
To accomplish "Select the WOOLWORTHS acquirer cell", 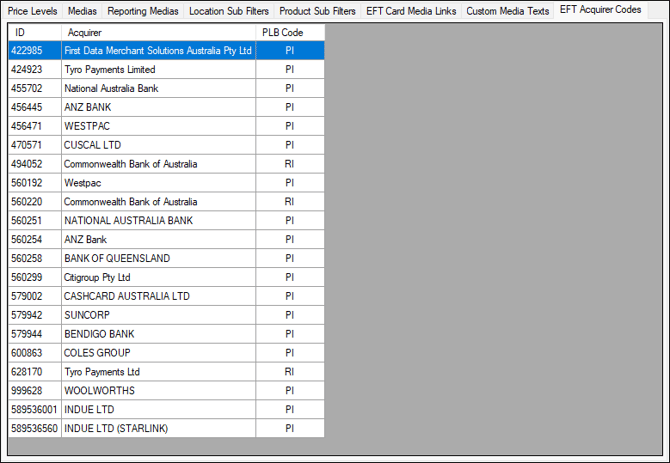I will 159,390.
